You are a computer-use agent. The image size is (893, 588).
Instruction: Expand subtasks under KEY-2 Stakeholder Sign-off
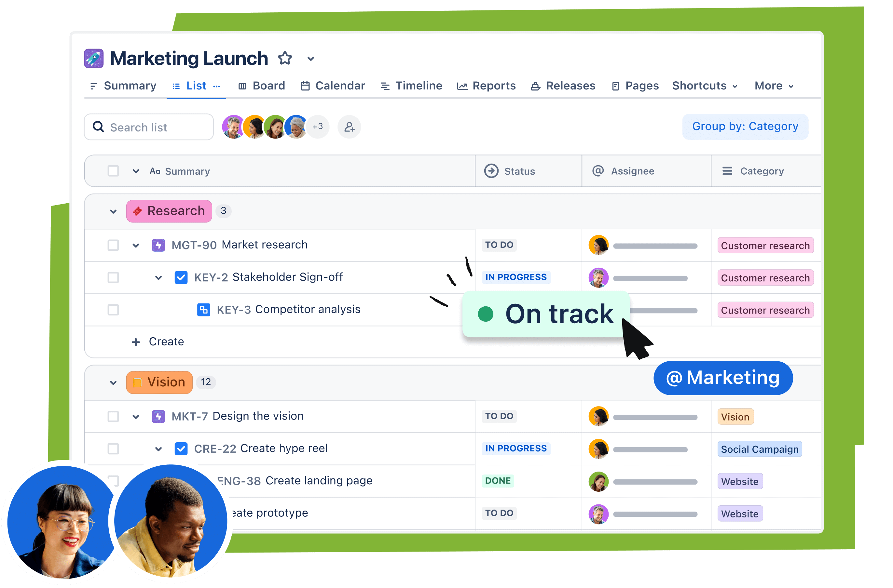click(x=159, y=276)
